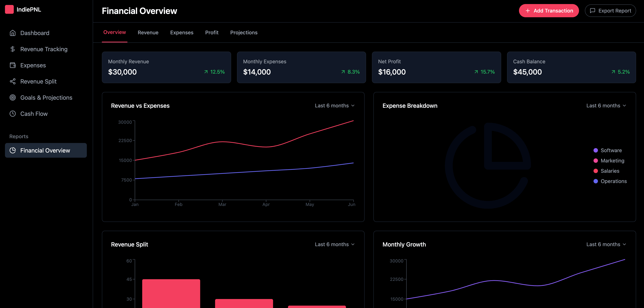Click the plus icon in Add Transaction
This screenshot has height=308, width=644.
point(528,11)
